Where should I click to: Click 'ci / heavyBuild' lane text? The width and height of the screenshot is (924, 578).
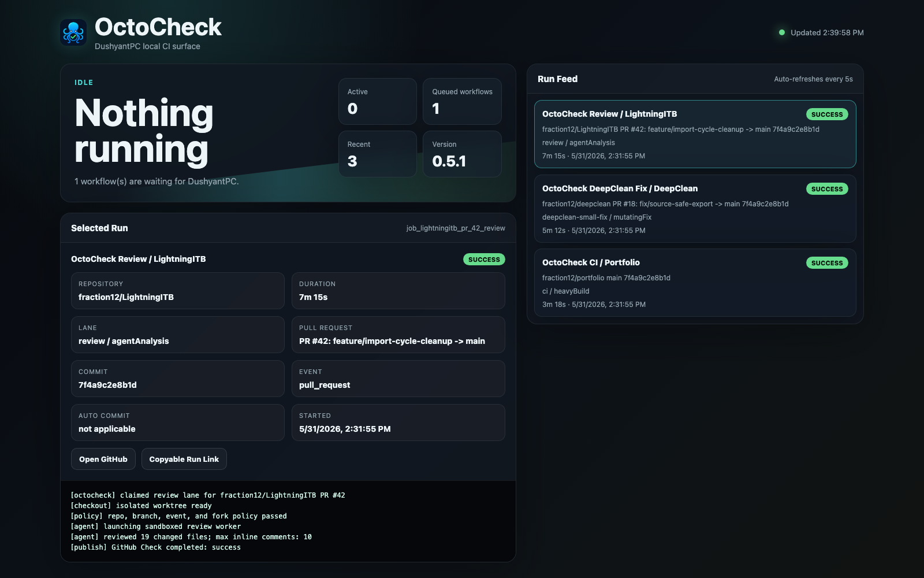pyautogui.click(x=565, y=291)
